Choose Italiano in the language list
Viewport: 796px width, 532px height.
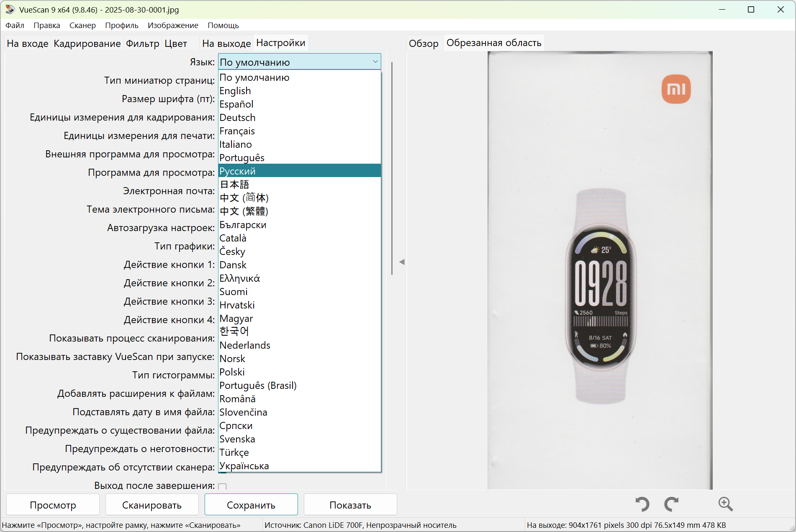300,144
